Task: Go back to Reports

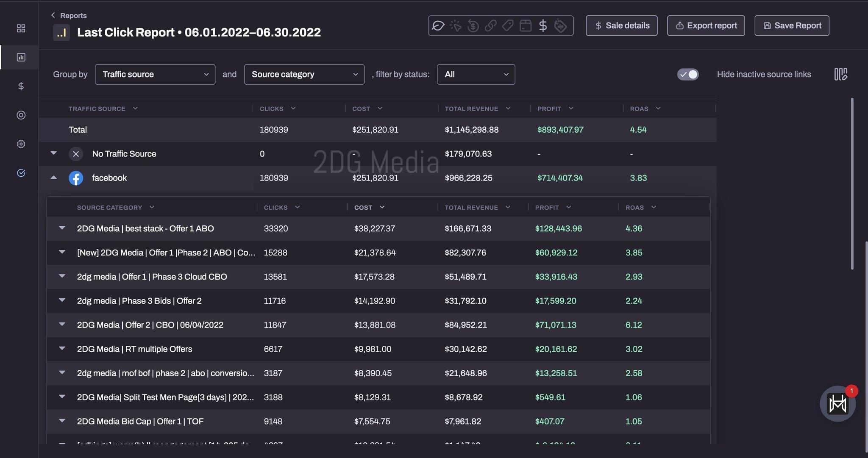Action: tap(69, 15)
